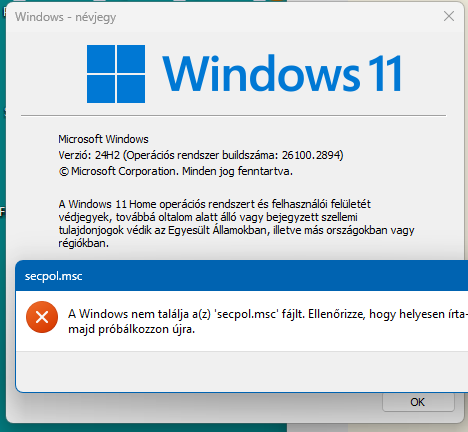Viewport: 468px width, 432px height.
Task: Click the 'Windows - névjegy' title text
Action: coord(66,17)
